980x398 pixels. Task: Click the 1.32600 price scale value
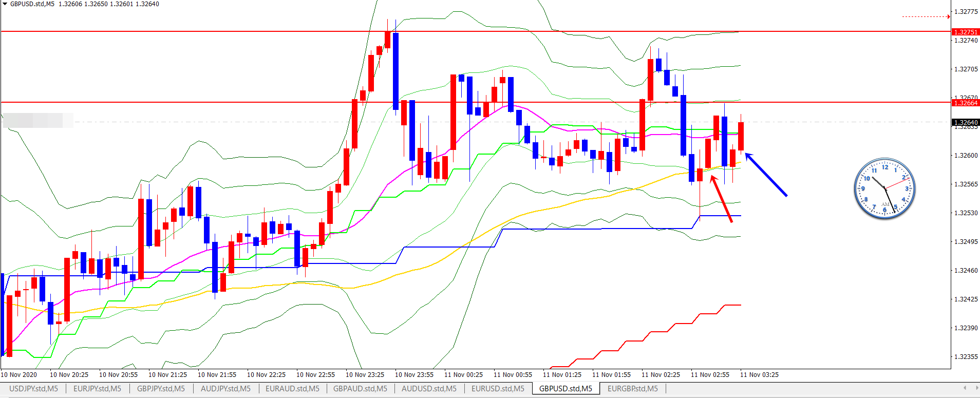966,155
